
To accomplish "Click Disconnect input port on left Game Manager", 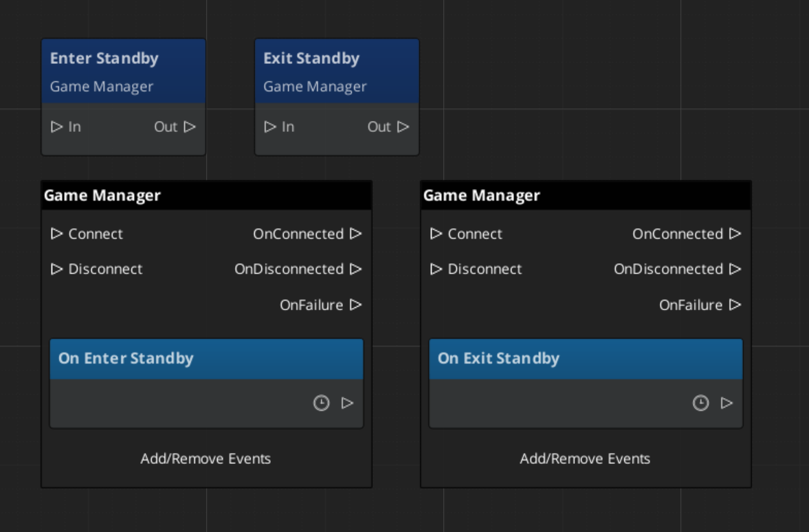I will click(56, 269).
